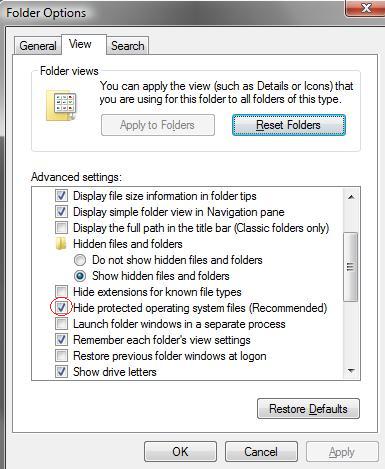Check Hide extensions for known file types

coord(61,292)
